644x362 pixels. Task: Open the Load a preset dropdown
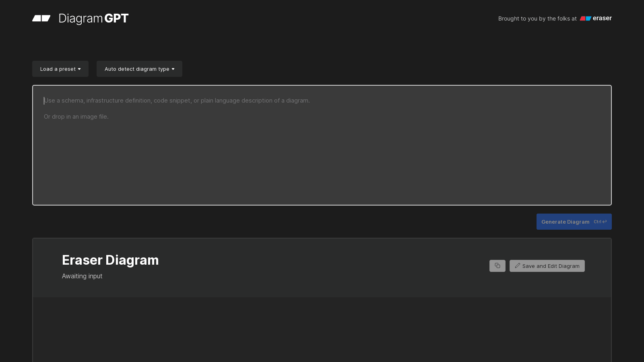[x=60, y=69]
